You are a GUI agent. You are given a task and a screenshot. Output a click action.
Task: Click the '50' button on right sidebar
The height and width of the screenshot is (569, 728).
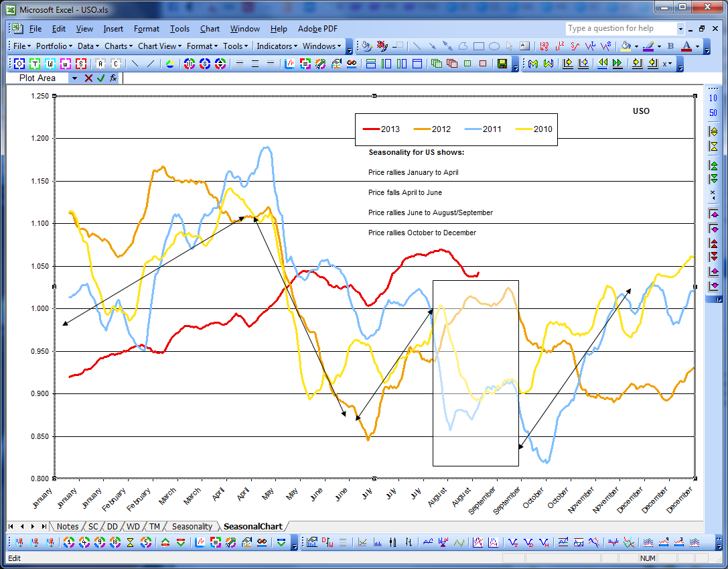pos(713,113)
